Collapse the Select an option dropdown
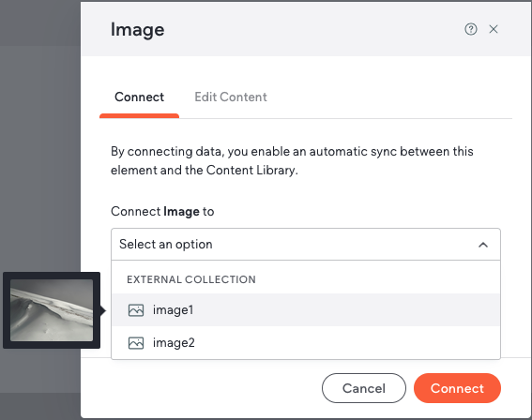This screenshot has height=420, width=532. [306, 245]
